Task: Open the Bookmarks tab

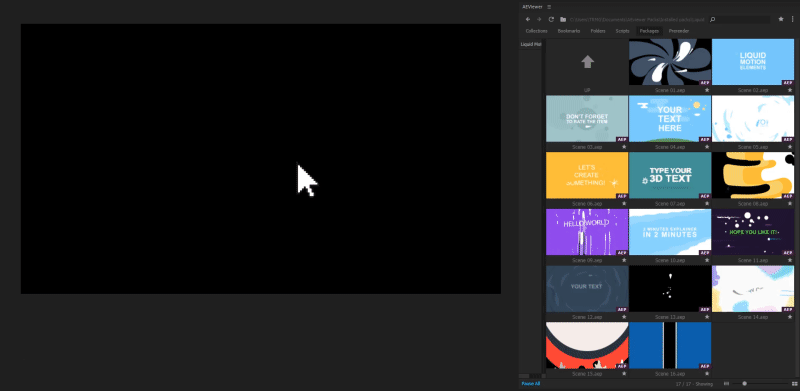Action: (569, 31)
